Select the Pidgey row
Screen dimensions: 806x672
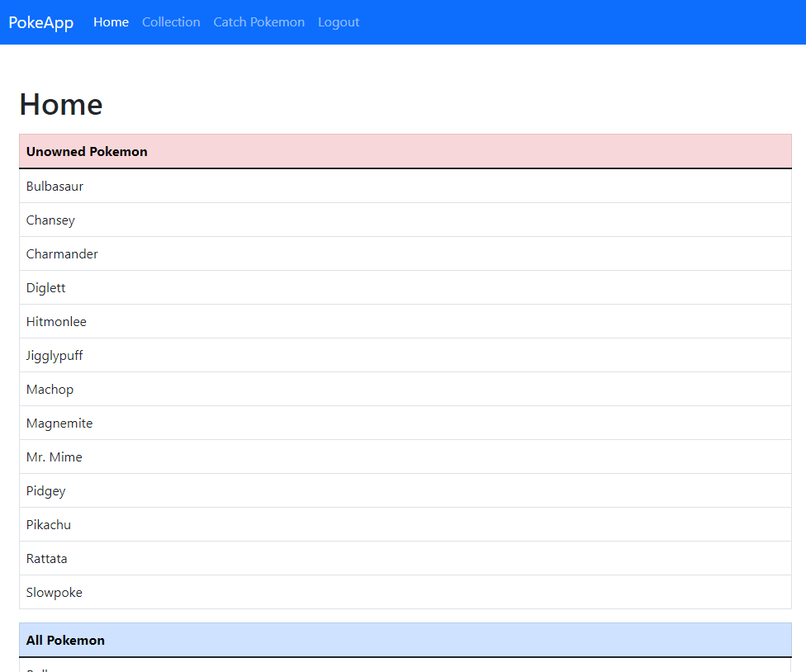pos(405,491)
